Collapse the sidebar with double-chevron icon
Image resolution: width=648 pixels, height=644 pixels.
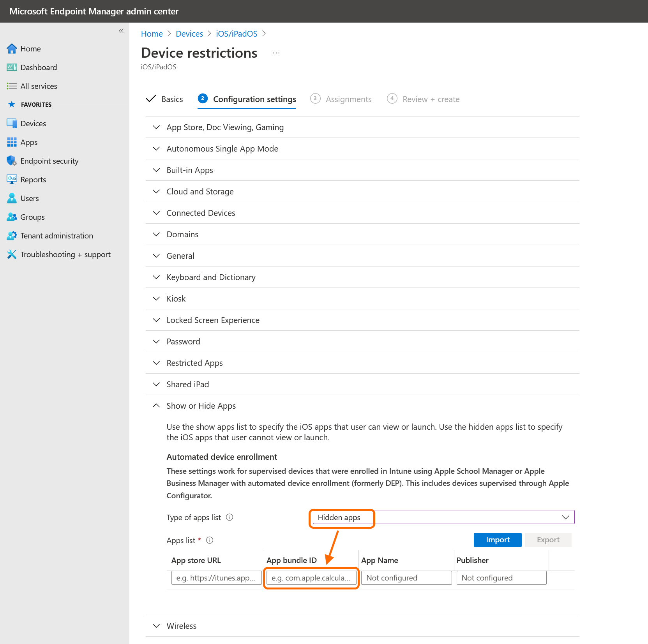[x=121, y=31]
